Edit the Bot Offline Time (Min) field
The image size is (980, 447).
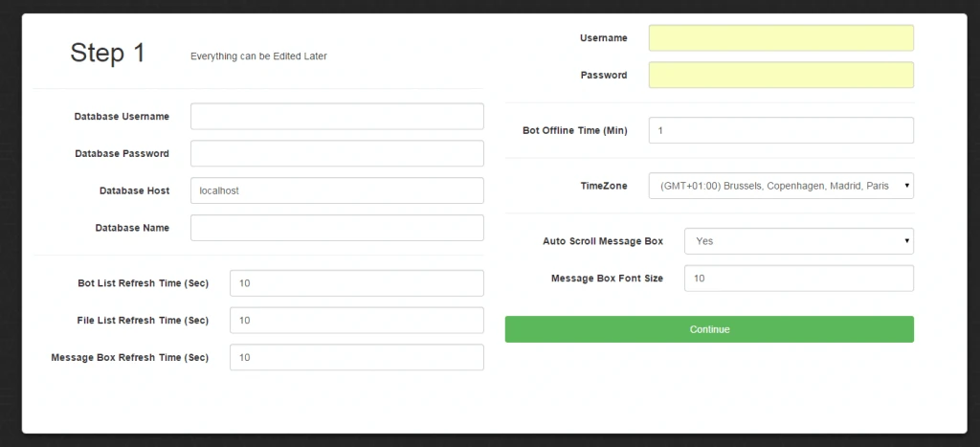tap(781, 130)
